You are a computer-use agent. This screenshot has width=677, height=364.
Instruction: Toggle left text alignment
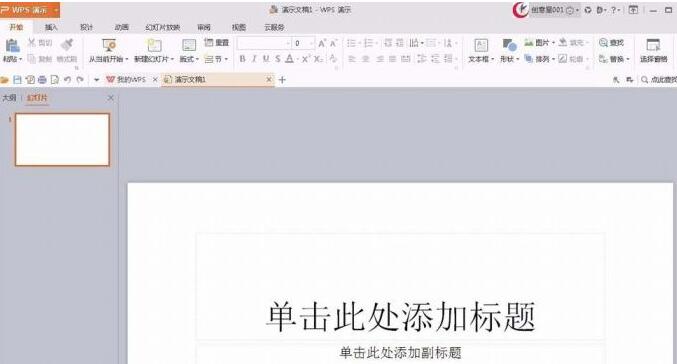pyautogui.click(x=352, y=59)
